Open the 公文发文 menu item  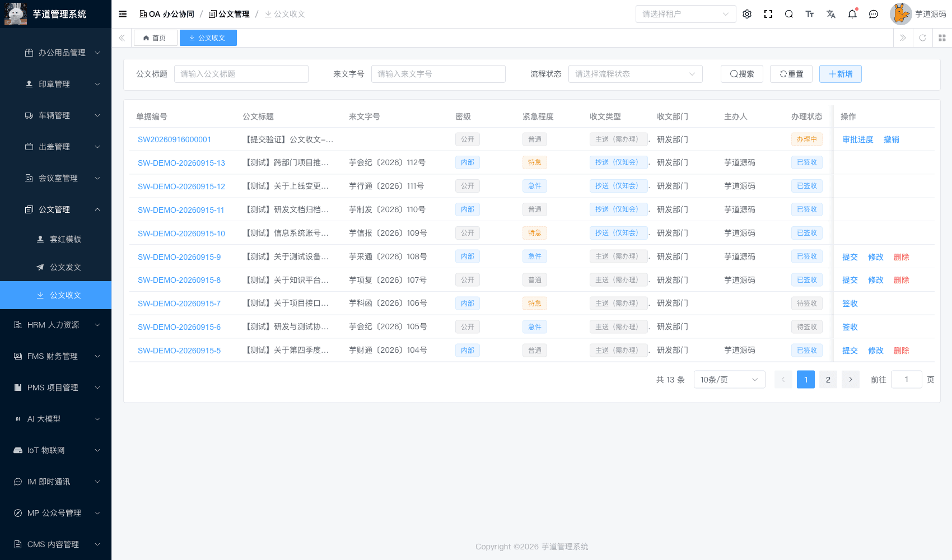(x=56, y=267)
